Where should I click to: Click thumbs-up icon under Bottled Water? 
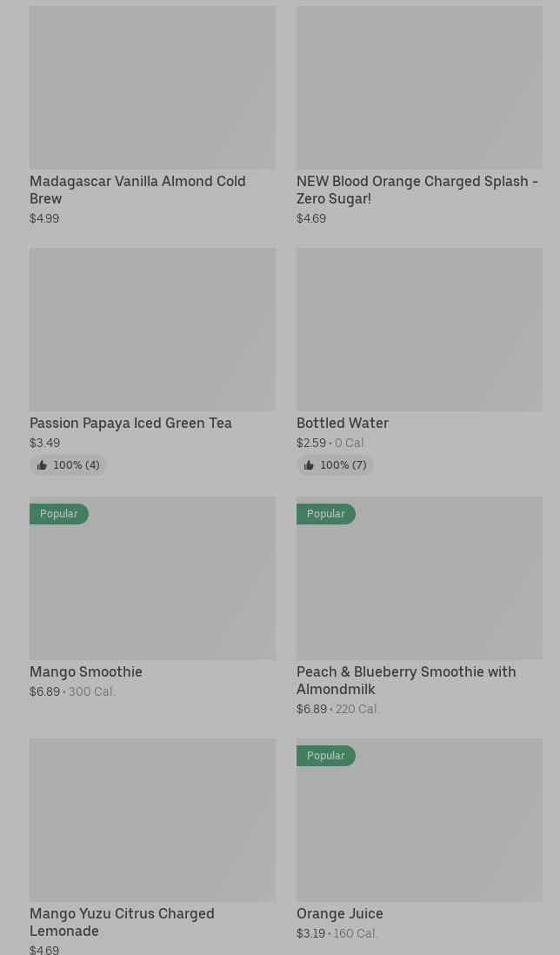click(309, 465)
